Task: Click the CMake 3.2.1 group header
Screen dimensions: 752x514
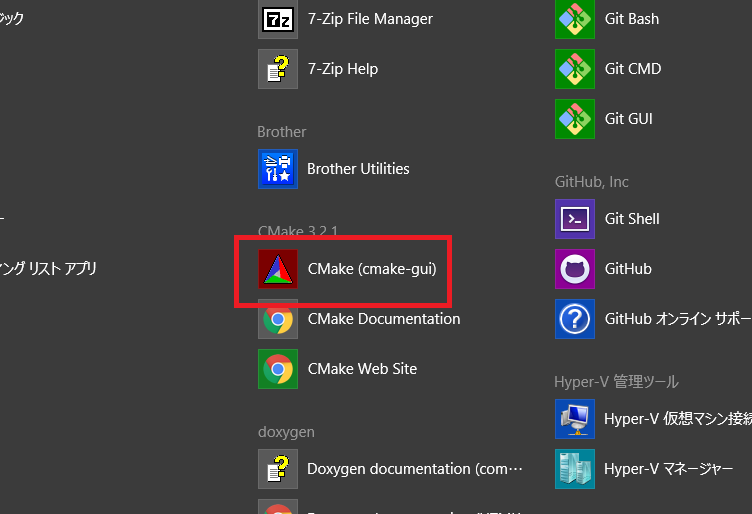Action: pyautogui.click(x=297, y=232)
